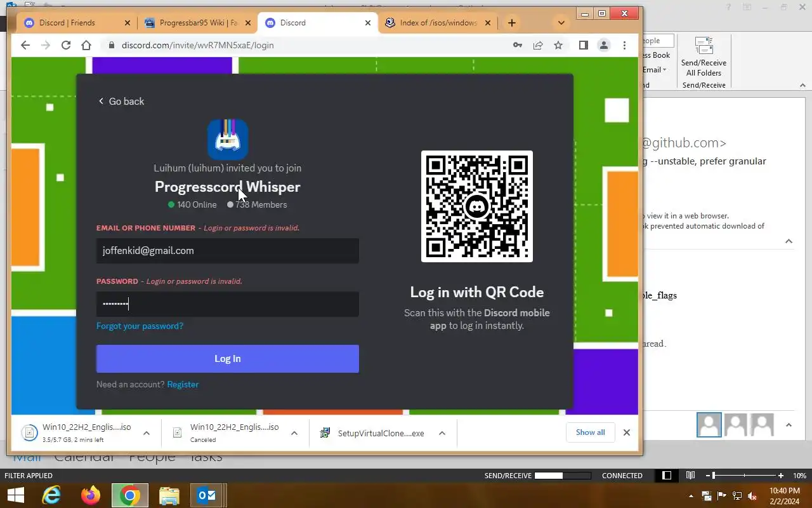The width and height of the screenshot is (812, 508).
Task: Launch Firefox from the taskbar
Action: (91, 495)
